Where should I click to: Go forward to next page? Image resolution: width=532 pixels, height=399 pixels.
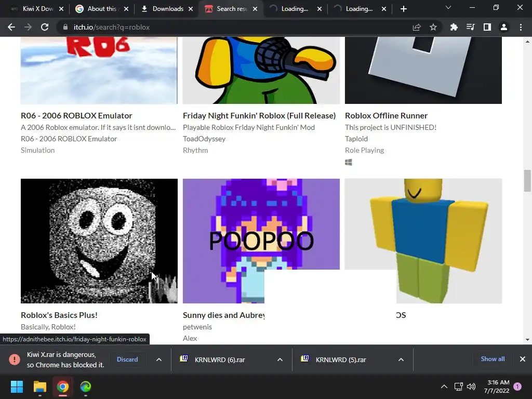point(28,27)
